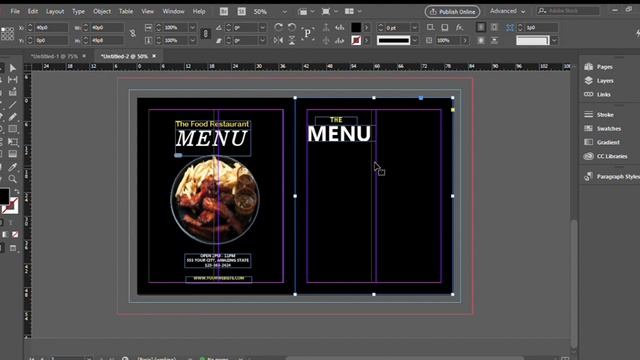Open rotation angle dropdown

262,27
